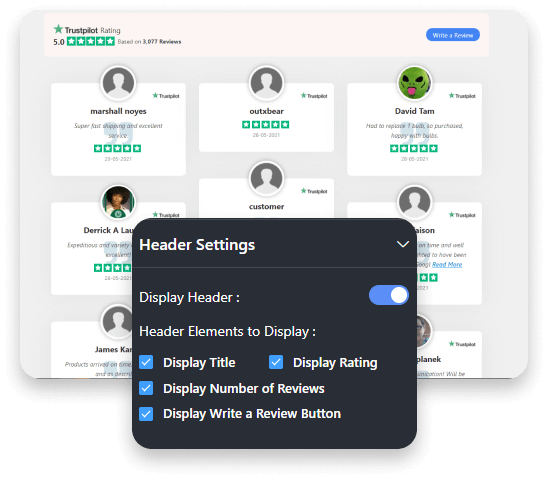Click James Kar's profile avatar

[x=118, y=321]
